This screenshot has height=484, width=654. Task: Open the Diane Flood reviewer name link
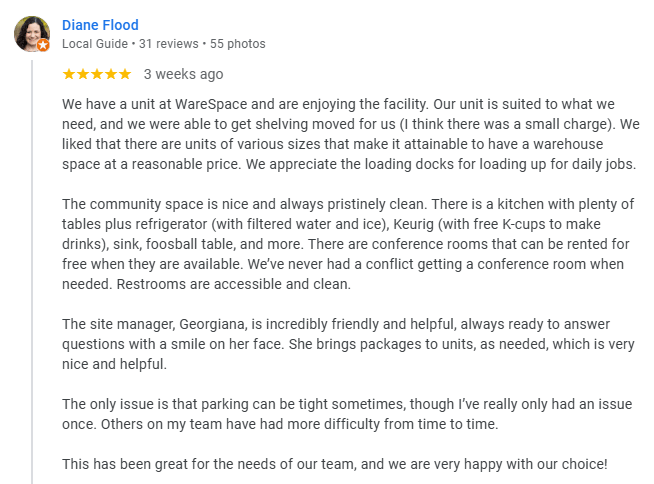[x=100, y=25]
